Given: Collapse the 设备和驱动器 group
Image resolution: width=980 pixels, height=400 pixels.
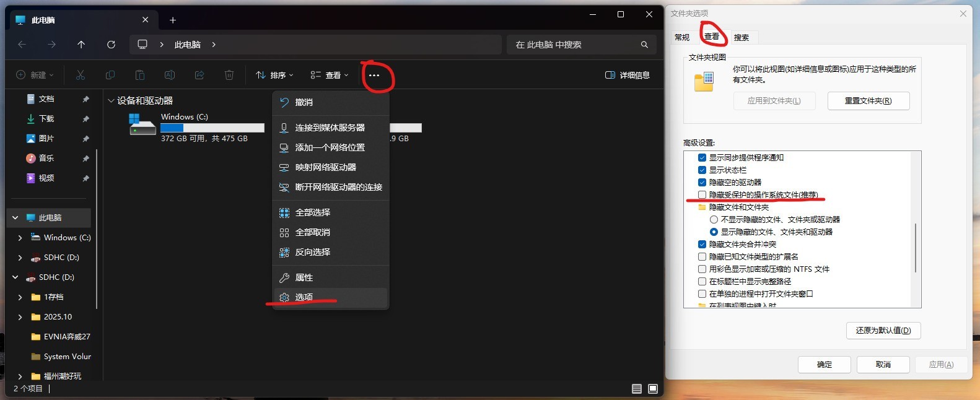Looking at the screenshot, I should (x=111, y=100).
